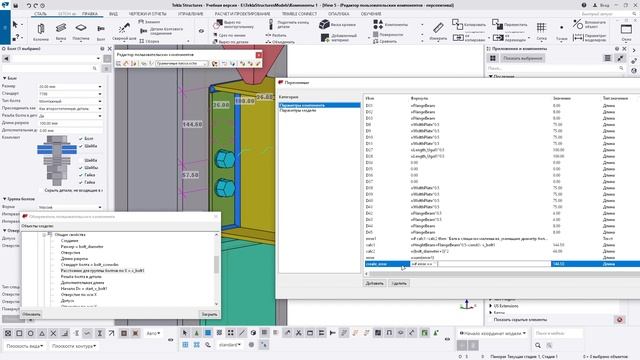Open the ВИД ribbon tab
640x360 pixels.
(113, 14)
